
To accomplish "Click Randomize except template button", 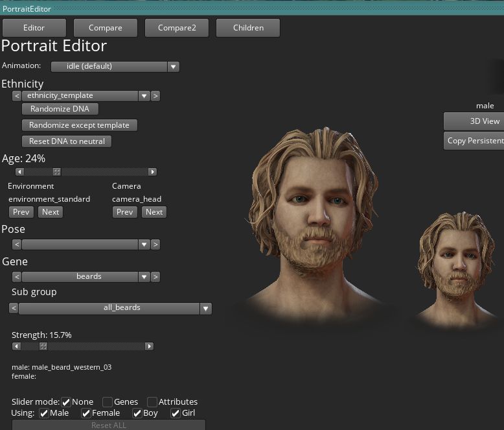I will pyautogui.click(x=80, y=125).
